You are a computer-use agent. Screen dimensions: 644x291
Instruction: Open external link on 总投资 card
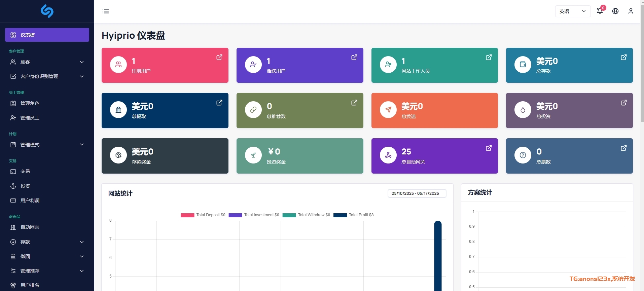tap(624, 103)
